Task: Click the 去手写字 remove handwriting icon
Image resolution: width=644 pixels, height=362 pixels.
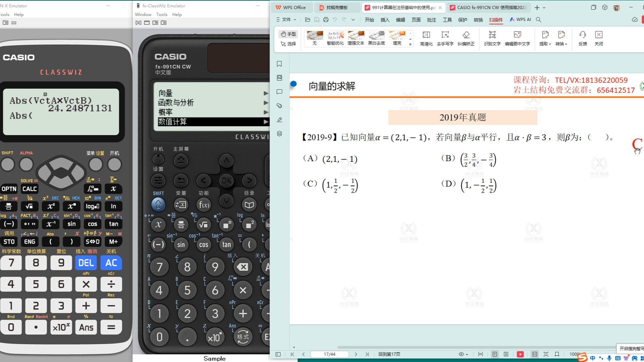Action: point(445,38)
